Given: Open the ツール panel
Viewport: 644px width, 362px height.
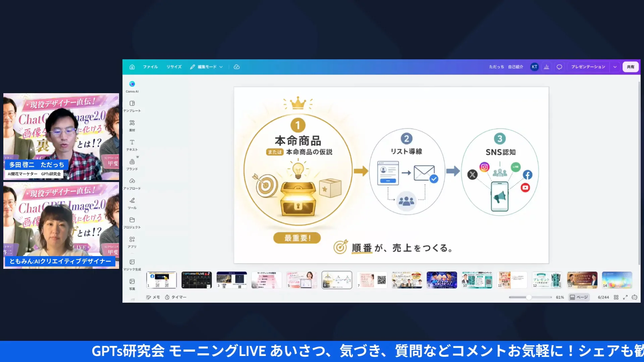Looking at the screenshot, I should tap(132, 203).
